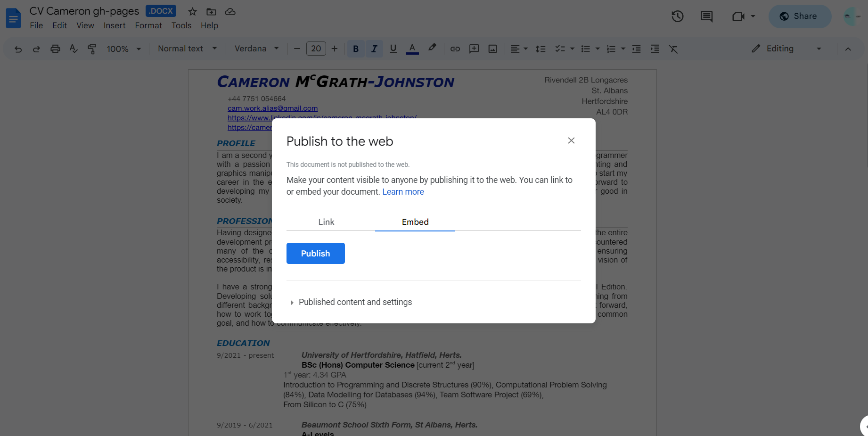Open the Editing mode dropdown
The height and width of the screenshot is (436, 868).
(x=786, y=49)
